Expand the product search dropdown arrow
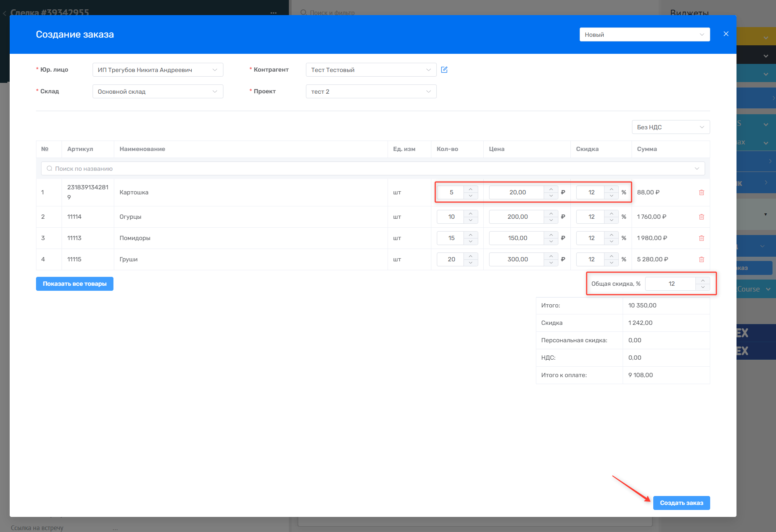The height and width of the screenshot is (532, 776). point(697,168)
